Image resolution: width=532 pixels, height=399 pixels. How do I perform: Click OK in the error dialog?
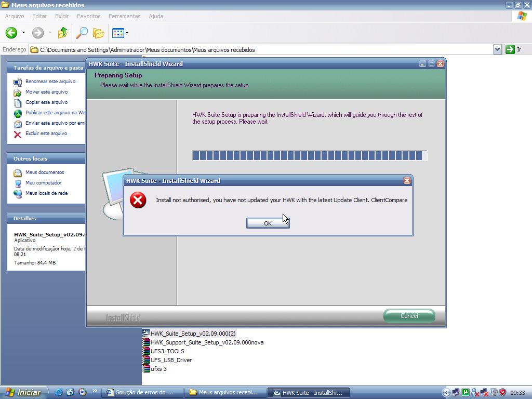268,223
